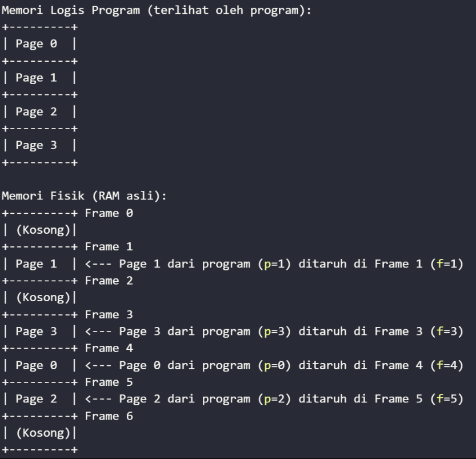Image resolution: width=476 pixels, height=459 pixels.
Task: Click the Page 0 cell in physical memory
Action: pyautogui.click(x=36, y=365)
